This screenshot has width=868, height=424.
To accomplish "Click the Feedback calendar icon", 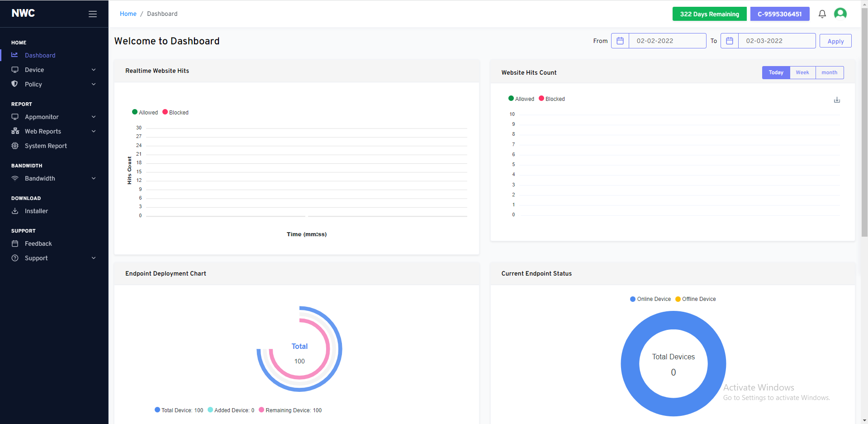I will [15, 243].
